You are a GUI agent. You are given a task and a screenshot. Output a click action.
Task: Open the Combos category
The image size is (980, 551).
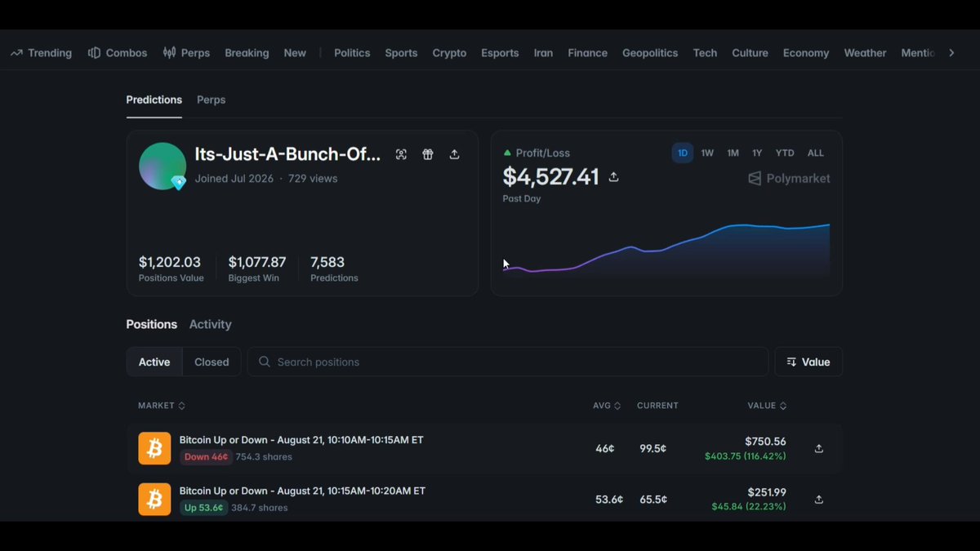pos(118,53)
